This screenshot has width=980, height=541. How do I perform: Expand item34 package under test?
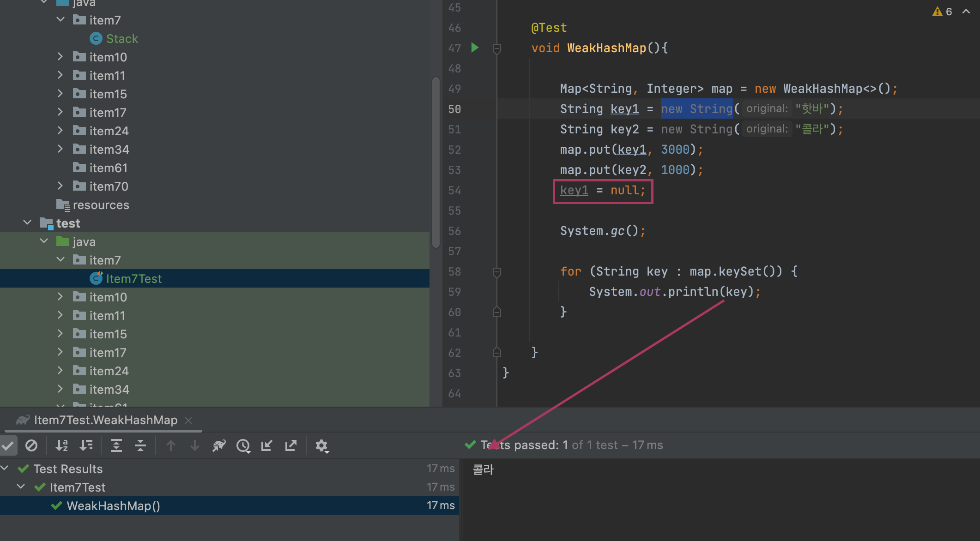pyautogui.click(x=60, y=389)
